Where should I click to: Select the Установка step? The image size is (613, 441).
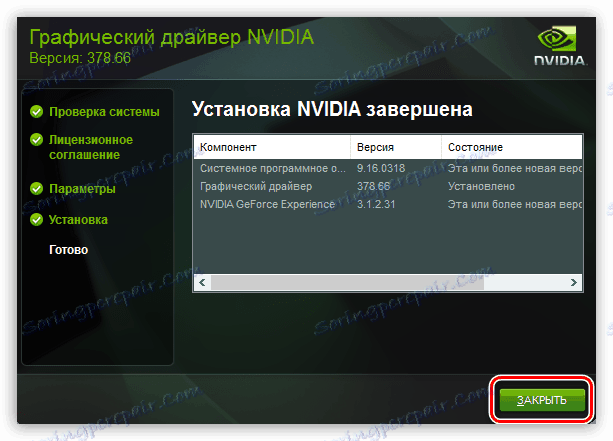pos(78,220)
